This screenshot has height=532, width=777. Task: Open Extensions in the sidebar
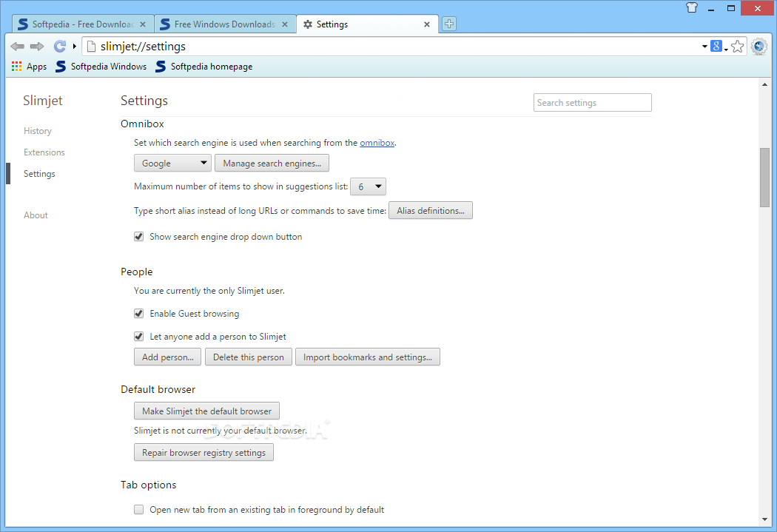click(44, 152)
